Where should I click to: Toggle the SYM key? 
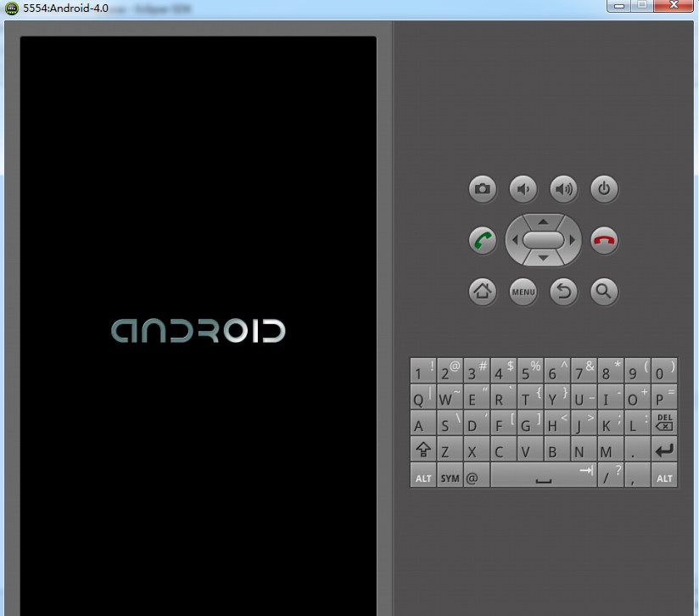coord(450,477)
